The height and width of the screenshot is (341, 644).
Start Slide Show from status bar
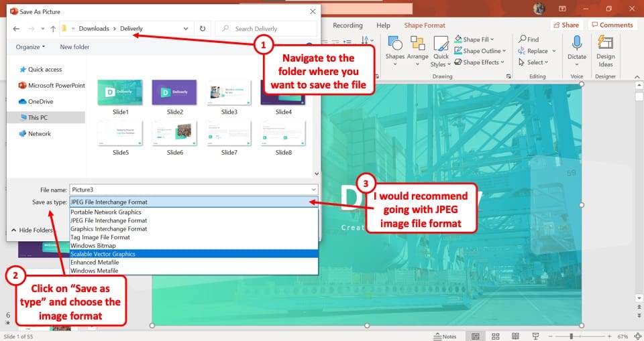[x=535, y=336]
